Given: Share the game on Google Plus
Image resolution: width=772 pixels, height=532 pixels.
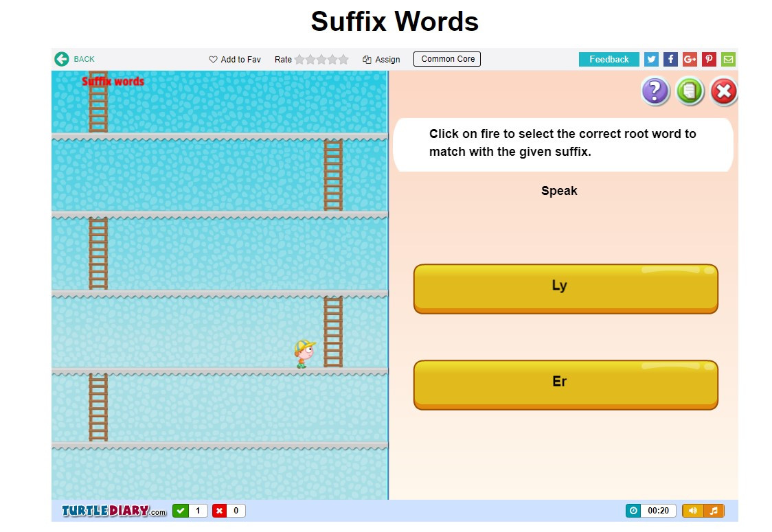Looking at the screenshot, I should [x=690, y=59].
